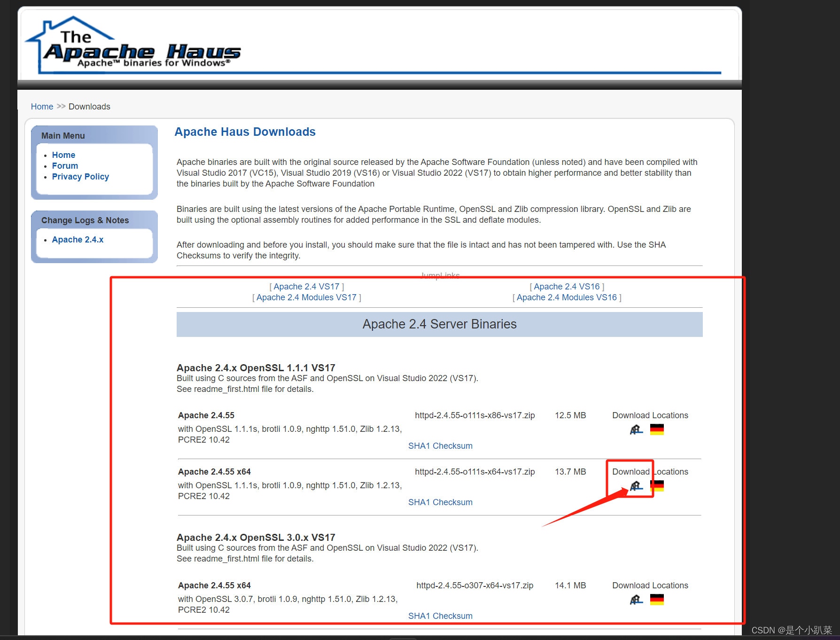
Task: Click the Apache 2.4 Server Binaries header
Action: (x=439, y=324)
